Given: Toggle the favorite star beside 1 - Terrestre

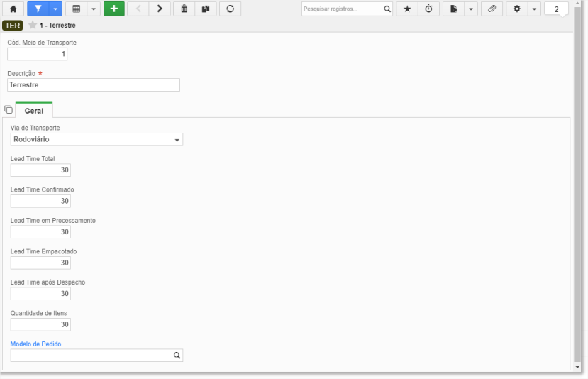Looking at the screenshot, I should 32,26.
